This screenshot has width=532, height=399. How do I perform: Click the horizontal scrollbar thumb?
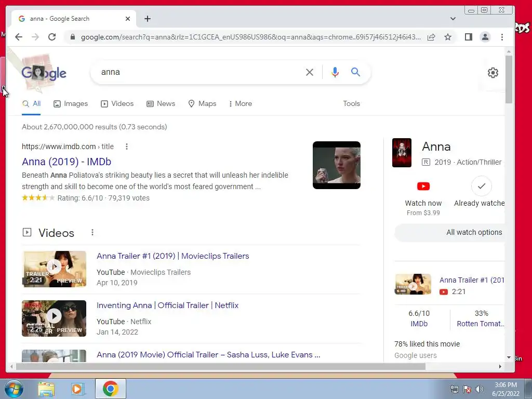pyautogui.click(x=220, y=366)
